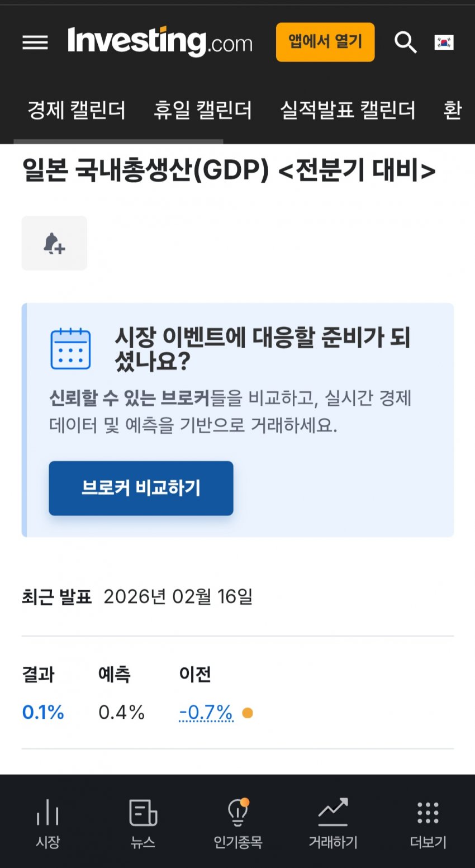Tap the search magnifier icon
The height and width of the screenshot is (868, 475).
[405, 42]
